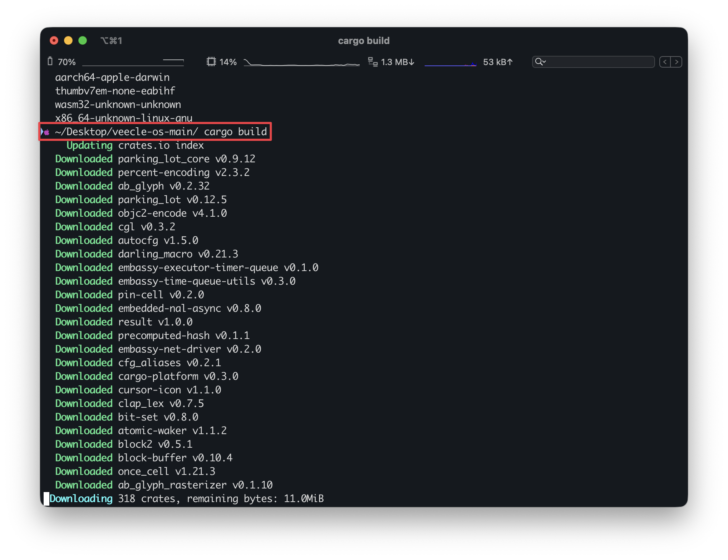This screenshot has height=560, width=728.
Task: Click the 1.3 MB download rate label
Action: 398,62
